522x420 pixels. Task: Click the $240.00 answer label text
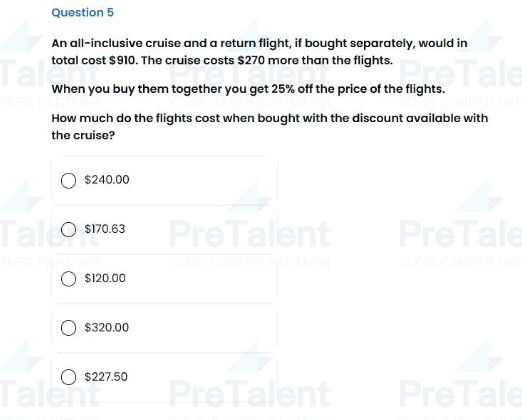click(x=107, y=180)
